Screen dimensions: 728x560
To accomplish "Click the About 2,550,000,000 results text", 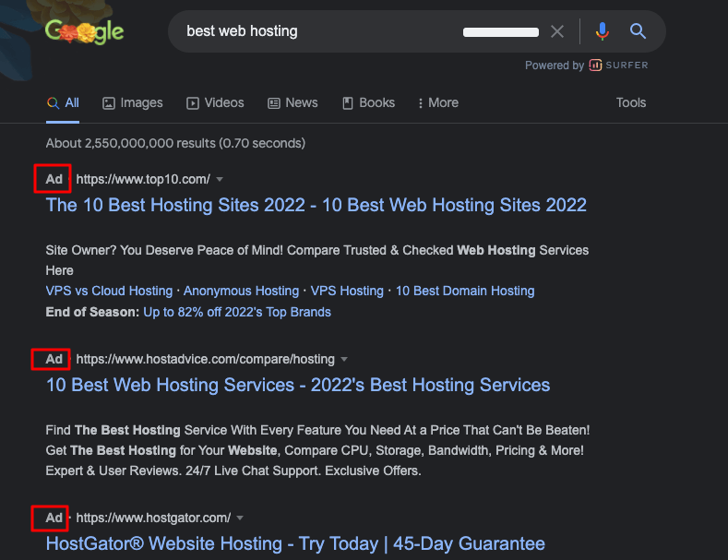I will coord(175,143).
